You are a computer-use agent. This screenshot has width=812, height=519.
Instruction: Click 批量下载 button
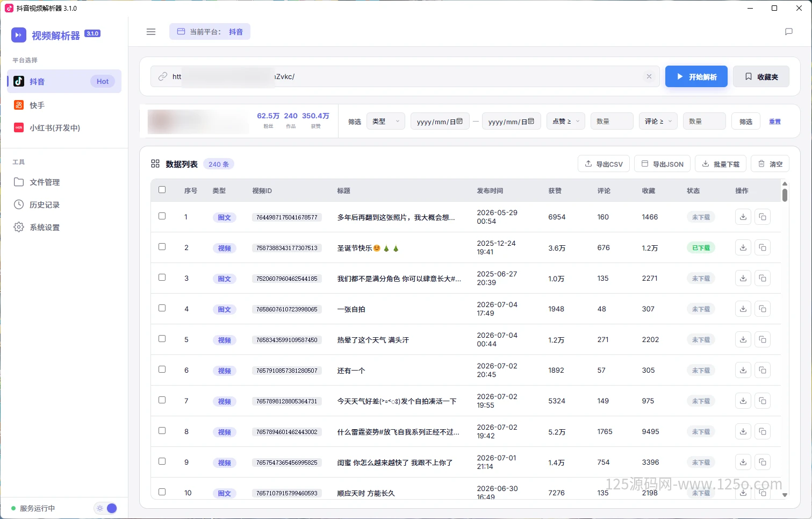[721, 164]
